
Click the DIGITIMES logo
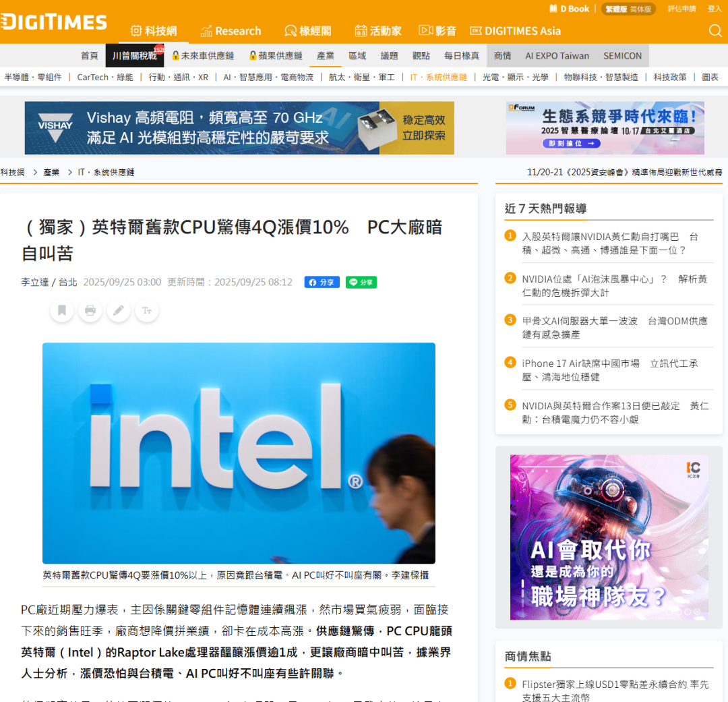pyautogui.click(x=53, y=22)
